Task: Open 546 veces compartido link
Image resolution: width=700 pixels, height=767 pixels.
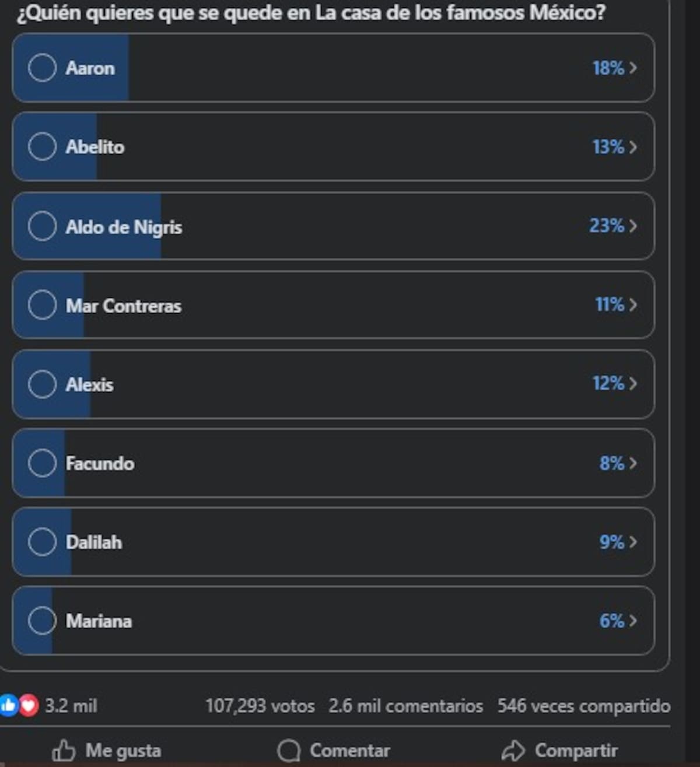Action: (584, 706)
